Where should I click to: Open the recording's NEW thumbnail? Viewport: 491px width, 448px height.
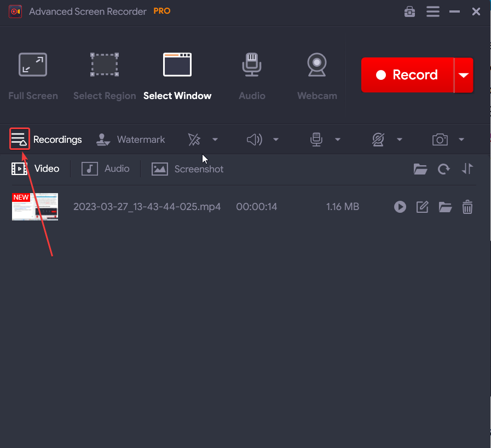click(x=35, y=207)
